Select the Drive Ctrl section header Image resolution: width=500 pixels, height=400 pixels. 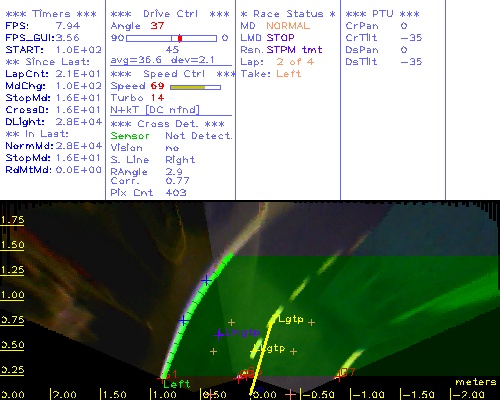coord(170,14)
